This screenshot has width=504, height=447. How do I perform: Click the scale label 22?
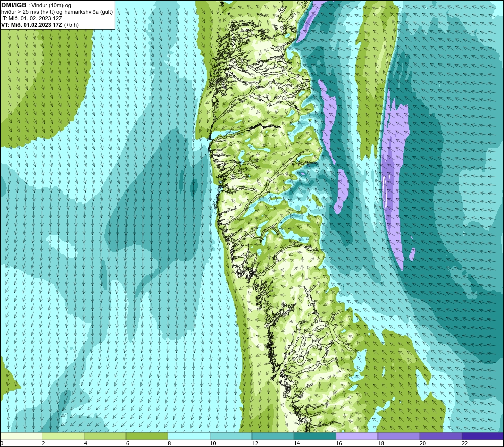pos(465,443)
